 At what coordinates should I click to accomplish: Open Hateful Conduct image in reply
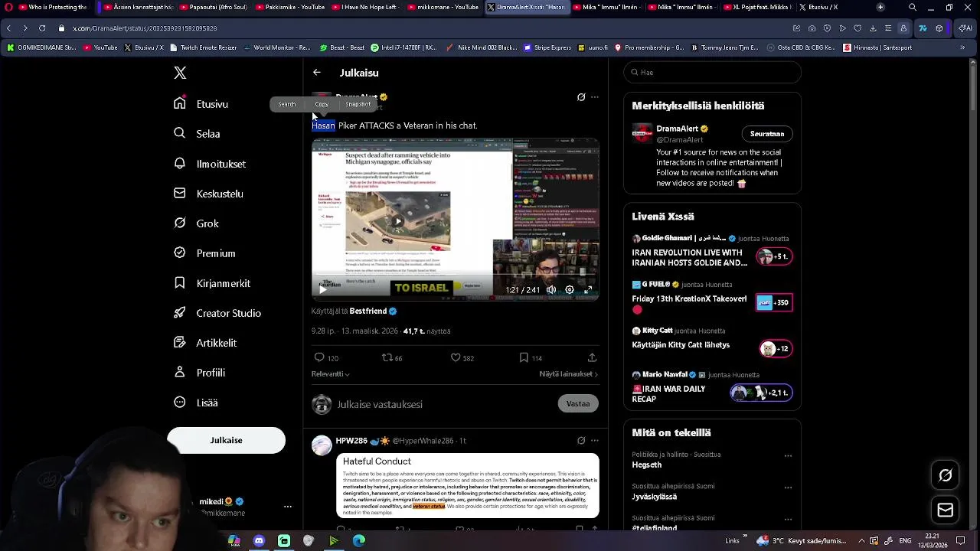click(468, 486)
